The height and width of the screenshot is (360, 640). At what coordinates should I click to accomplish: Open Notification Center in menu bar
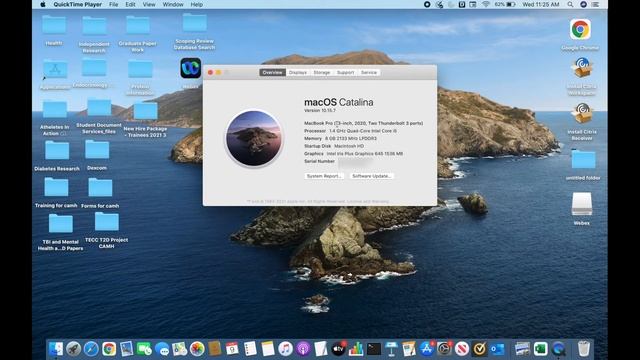click(x=596, y=4)
